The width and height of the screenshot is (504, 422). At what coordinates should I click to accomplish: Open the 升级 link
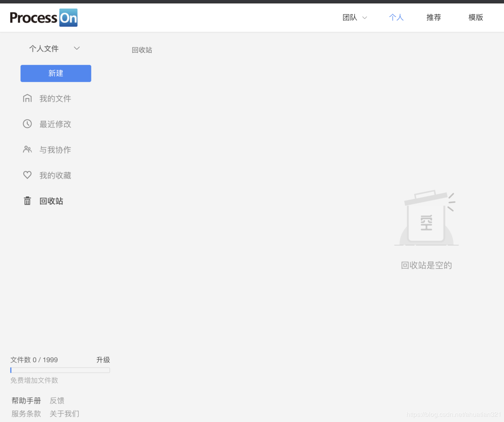[x=103, y=360]
